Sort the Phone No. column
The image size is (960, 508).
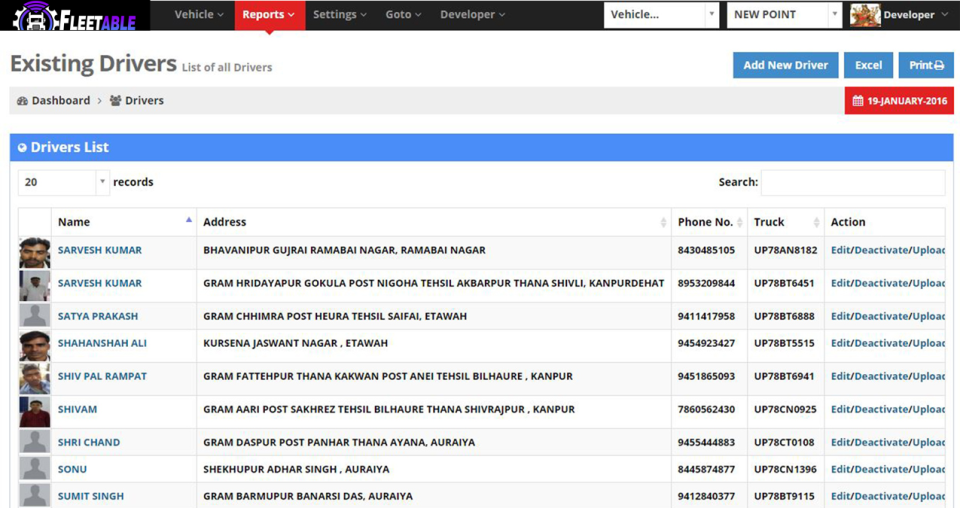pyautogui.click(x=740, y=222)
